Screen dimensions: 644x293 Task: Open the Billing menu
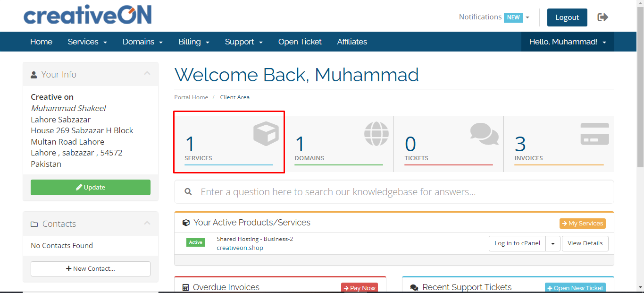pos(194,42)
